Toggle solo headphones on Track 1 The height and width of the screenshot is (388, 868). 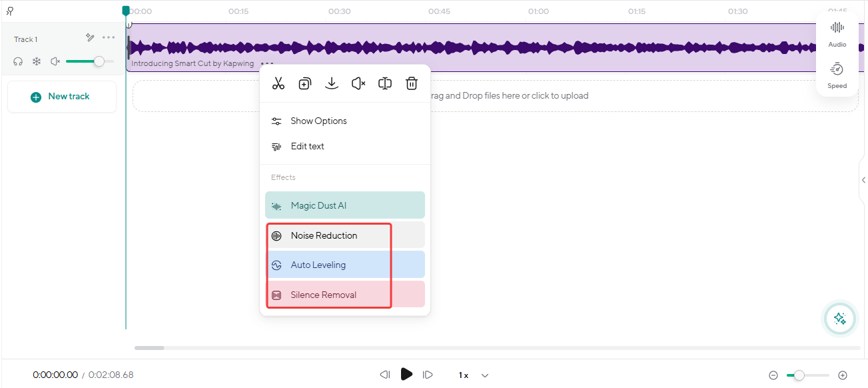18,61
